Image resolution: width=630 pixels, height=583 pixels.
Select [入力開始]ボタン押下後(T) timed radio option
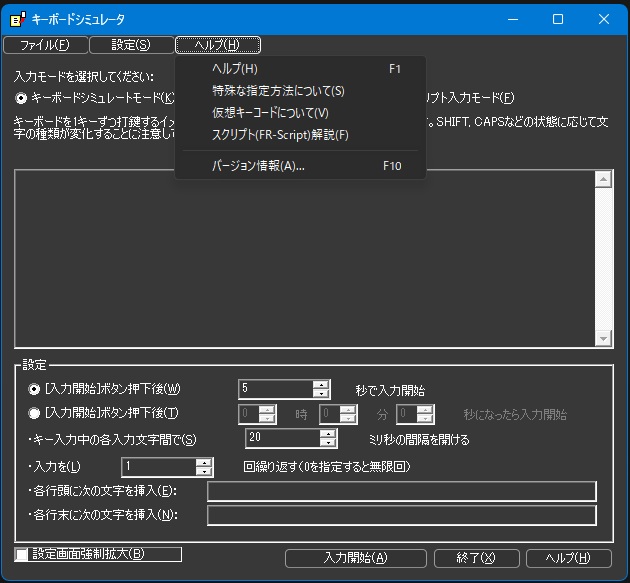tap(35, 413)
